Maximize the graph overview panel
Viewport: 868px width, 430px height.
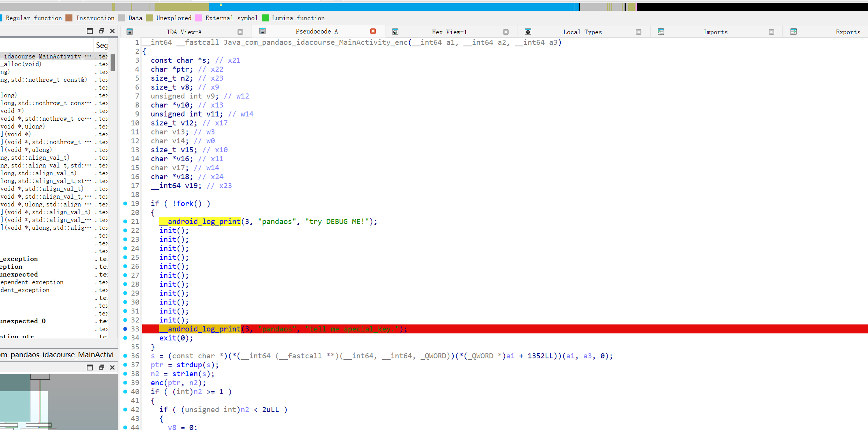click(x=90, y=367)
